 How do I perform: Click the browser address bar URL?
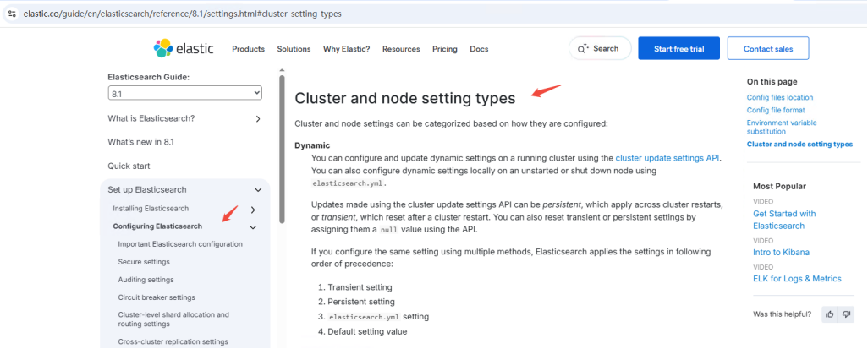(182, 14)
